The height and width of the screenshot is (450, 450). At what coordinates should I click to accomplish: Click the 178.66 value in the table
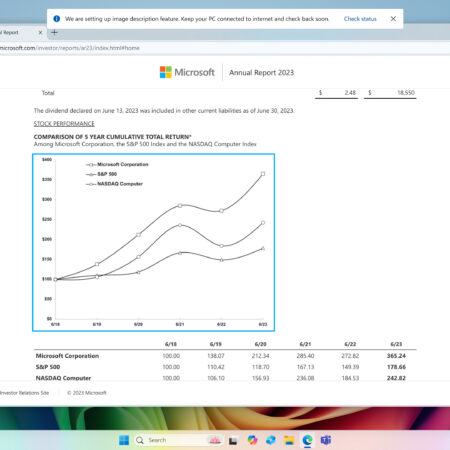[x=396, y=367]
